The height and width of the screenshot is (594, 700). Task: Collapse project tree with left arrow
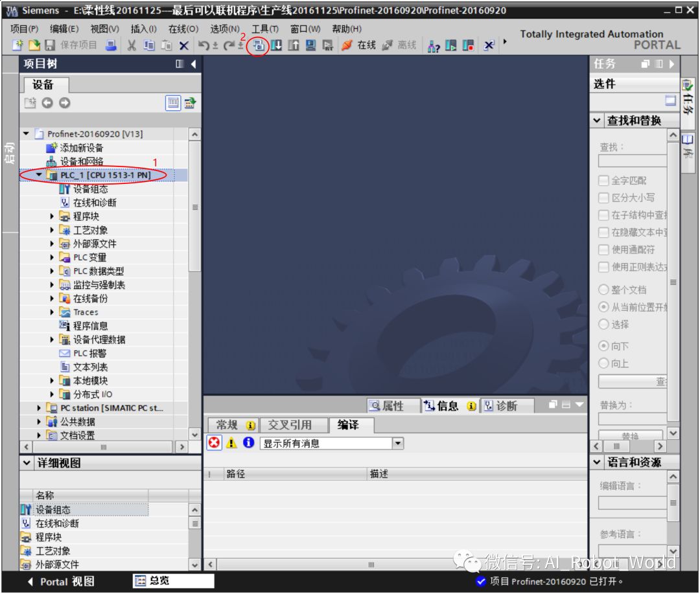coord(193,64)
